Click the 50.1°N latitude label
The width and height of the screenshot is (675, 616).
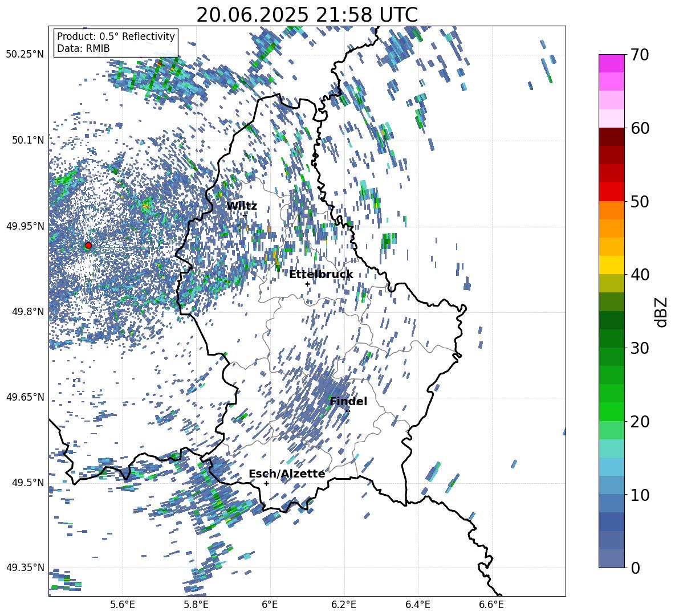(28, 140)
